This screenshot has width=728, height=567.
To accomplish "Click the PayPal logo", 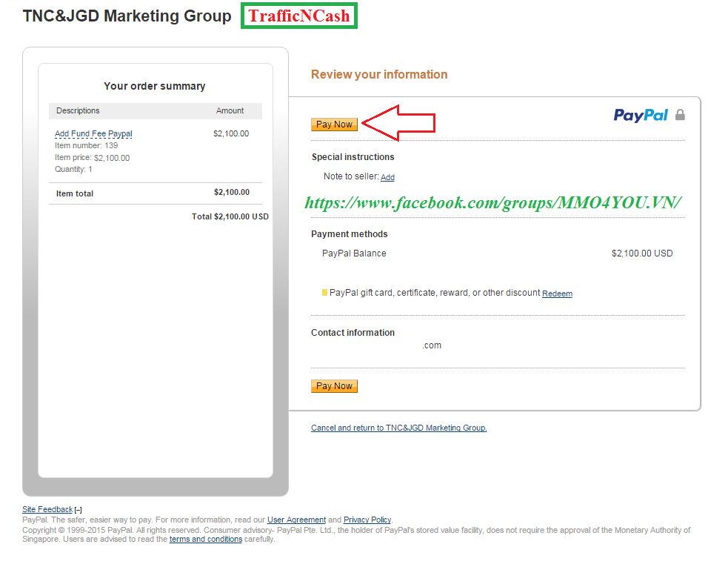I will tap(641, 115).
